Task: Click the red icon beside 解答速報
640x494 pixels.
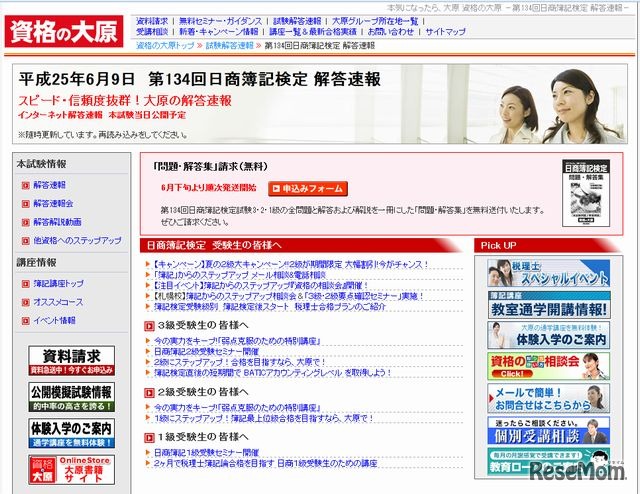Action: coord(26,185)
